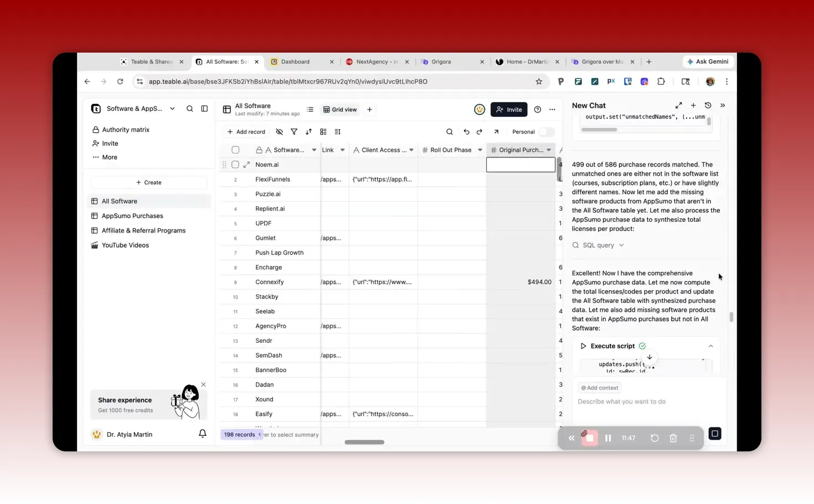The width and height of the screenshot is (814, 504).
Task: Open the Software & AppS... workspace dropdown
Action: (x=172, y=109)
